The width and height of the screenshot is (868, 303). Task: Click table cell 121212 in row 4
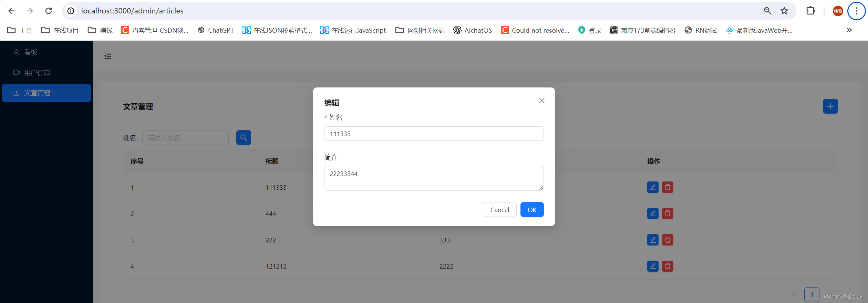(276, 266)
